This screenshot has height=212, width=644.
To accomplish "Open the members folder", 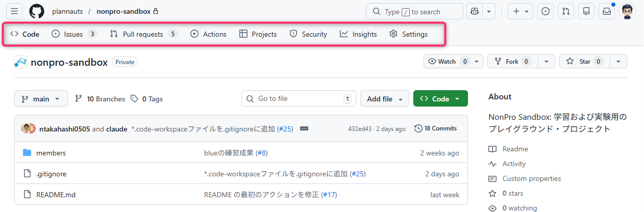I will [x=51, y=153].
